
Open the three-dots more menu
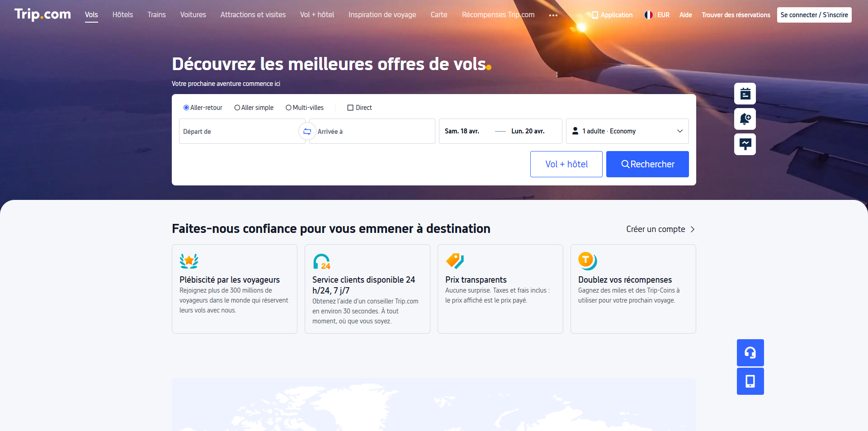(x=553, y=15)
